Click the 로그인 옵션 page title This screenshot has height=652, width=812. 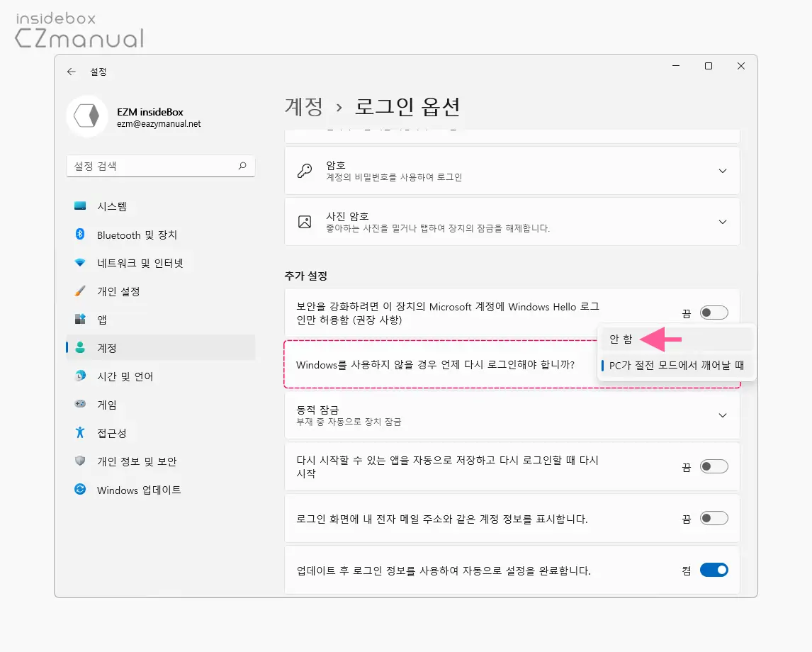(x=407, y=107)
